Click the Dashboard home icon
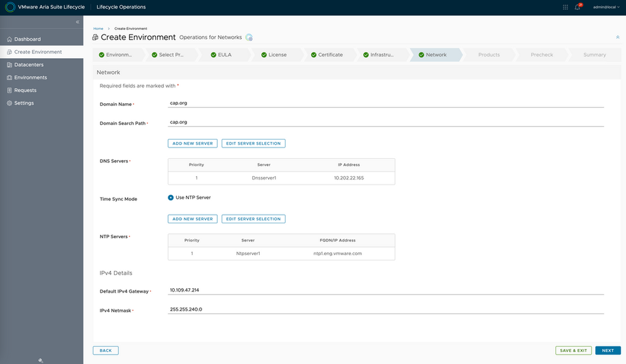This screenshot has width=626, height=364. pyautogui.click(x=9, y=39)
